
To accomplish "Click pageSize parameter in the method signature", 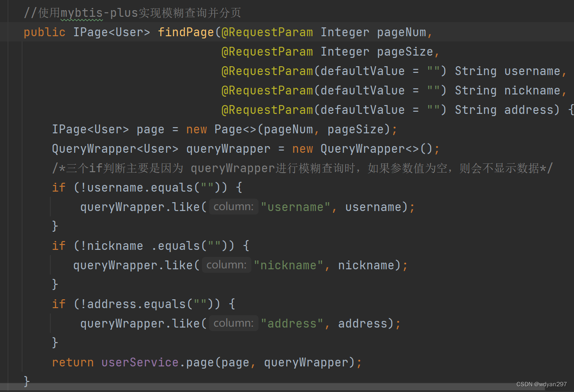I will pos(405,52).
